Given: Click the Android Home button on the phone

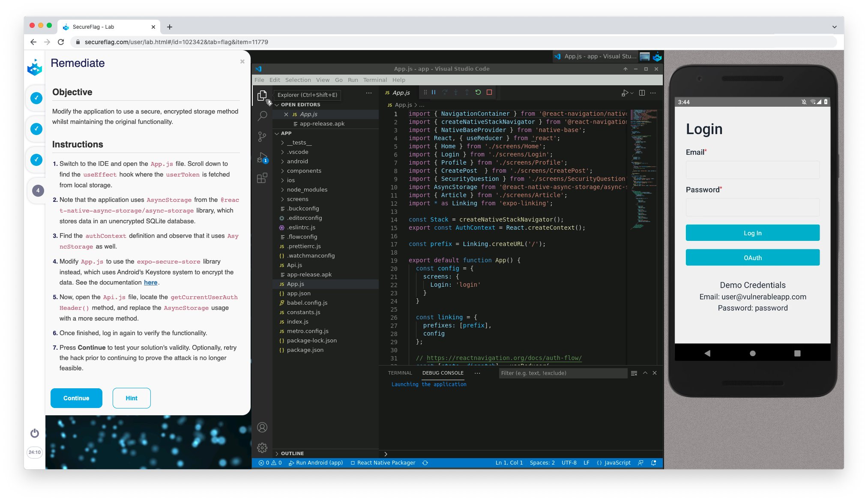Looking at the screenshot, I should [753, 354].
